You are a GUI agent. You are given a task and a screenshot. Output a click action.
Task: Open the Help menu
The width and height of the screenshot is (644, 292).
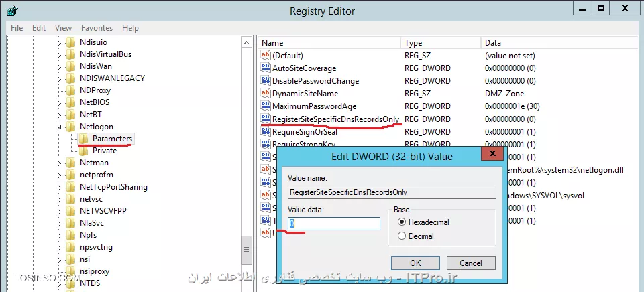click(x=130, y=28)
